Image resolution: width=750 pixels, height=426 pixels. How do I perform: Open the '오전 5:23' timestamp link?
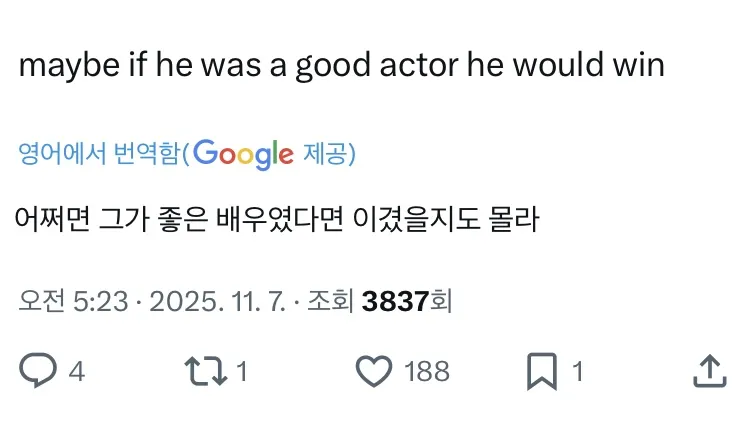[x=73, y=300]
